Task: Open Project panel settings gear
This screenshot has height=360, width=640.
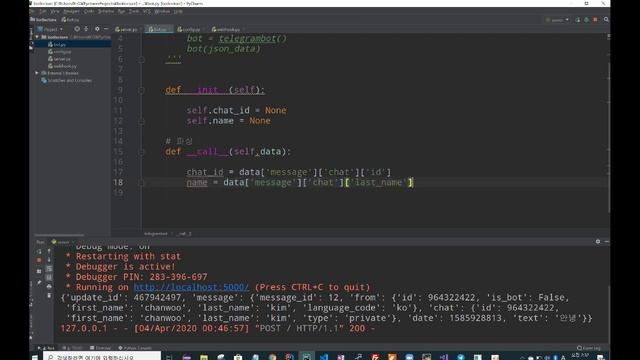Action: (97, 29)
